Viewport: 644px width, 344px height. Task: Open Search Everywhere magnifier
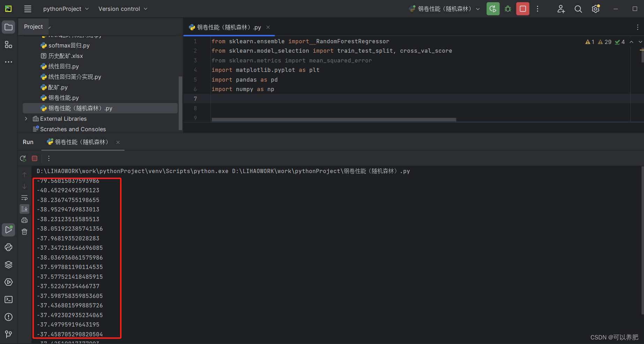click(578, 9)
